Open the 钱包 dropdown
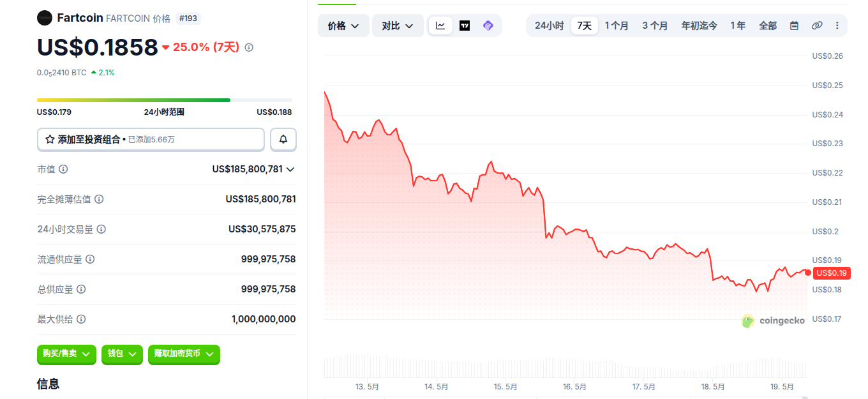This screenshot has height=399, width=868. pos(122,354)
